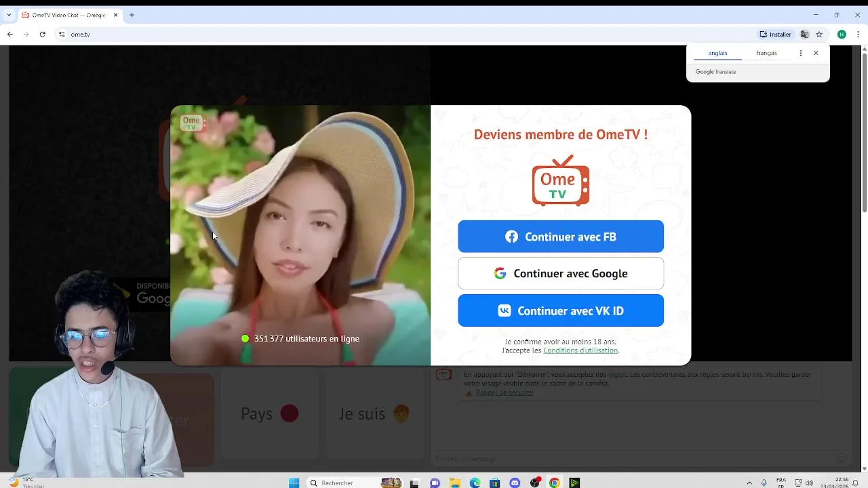Click OmeTV avatar icon beside chat notice
Screen dimensions: 868x488
pos(443,373)
